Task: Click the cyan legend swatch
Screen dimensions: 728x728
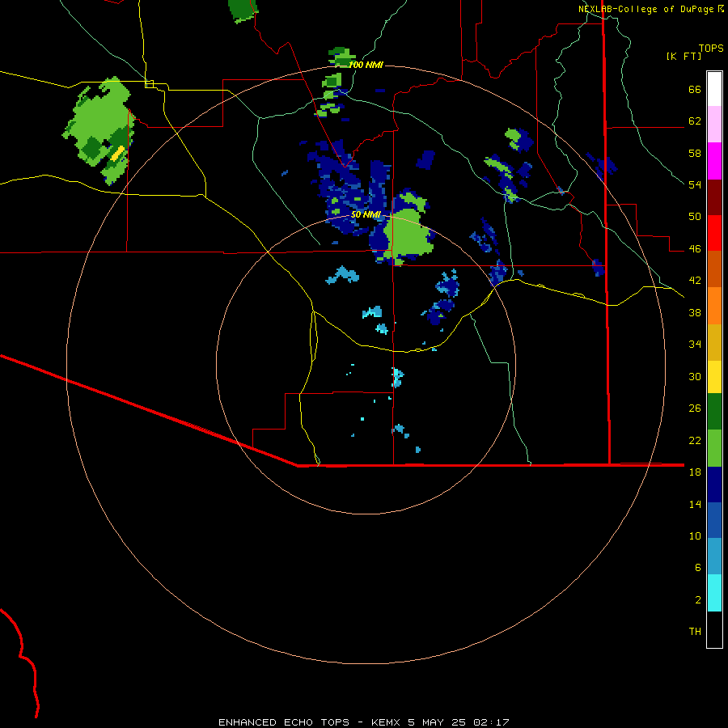Action: pos(714,593)
